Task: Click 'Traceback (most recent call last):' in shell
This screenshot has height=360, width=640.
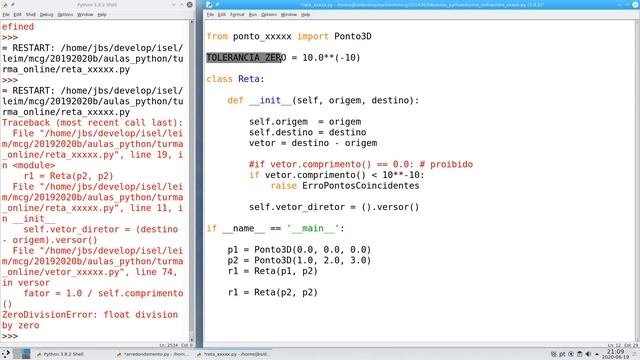Action: click(92, 123)
